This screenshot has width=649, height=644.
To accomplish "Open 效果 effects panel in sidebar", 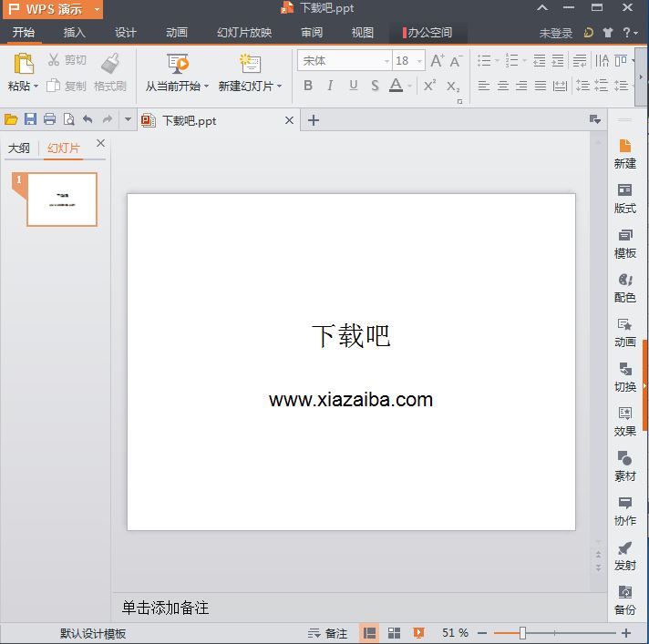I will click(x=624, y=422).
